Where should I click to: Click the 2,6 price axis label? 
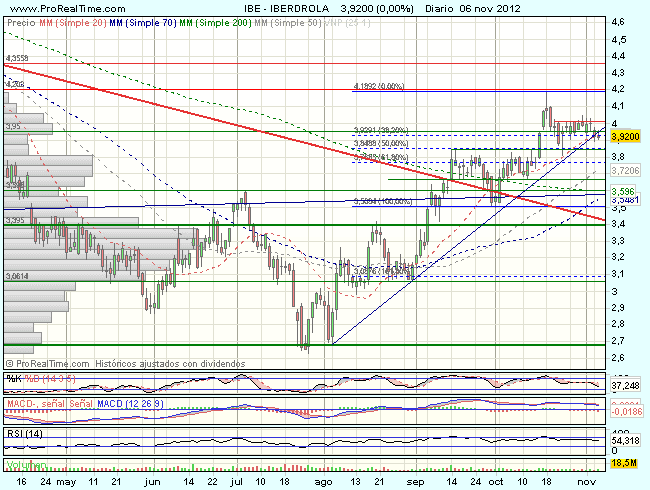click(x=618, y=358)
